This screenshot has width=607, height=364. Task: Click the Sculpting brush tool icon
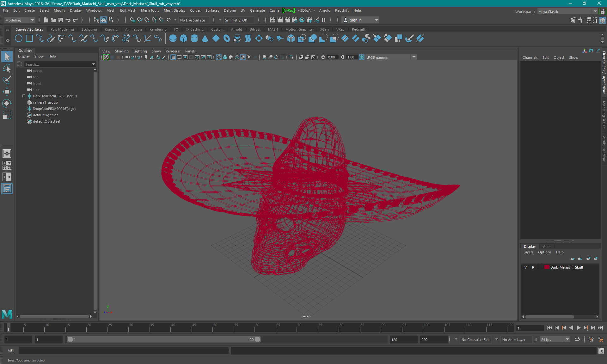[7, 79]
